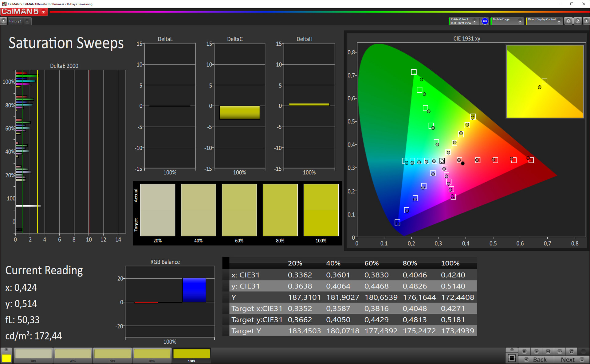Click the value 173,4939 in Target Y row
The image size is (590, 364).
point(458,331)
